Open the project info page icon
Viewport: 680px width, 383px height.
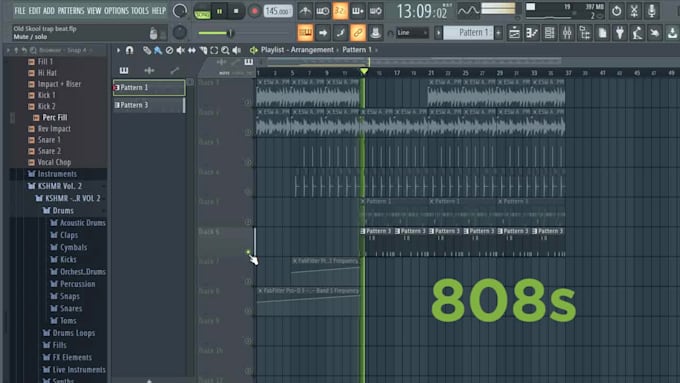pyautogui.click(x=602, y=33)
